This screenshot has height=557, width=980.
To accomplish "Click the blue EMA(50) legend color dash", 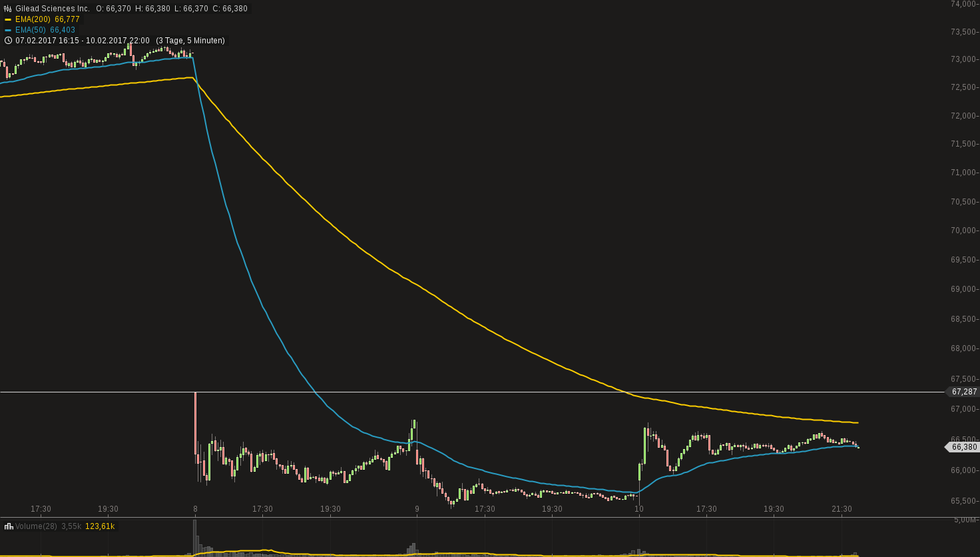I will tap(8, 30).
